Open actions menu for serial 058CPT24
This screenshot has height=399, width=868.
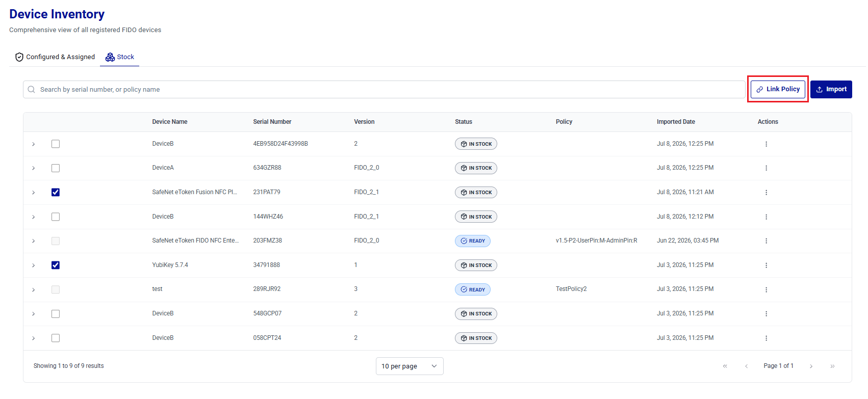766,338
